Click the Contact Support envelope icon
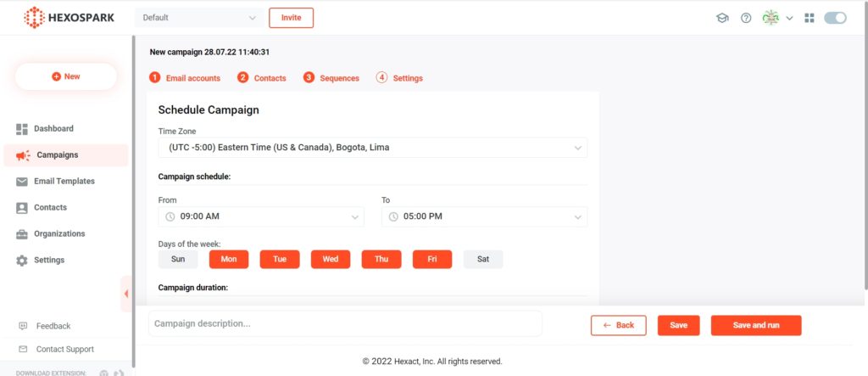The width and height of the screenshot is (868, 376). click(x=23, y=350)
